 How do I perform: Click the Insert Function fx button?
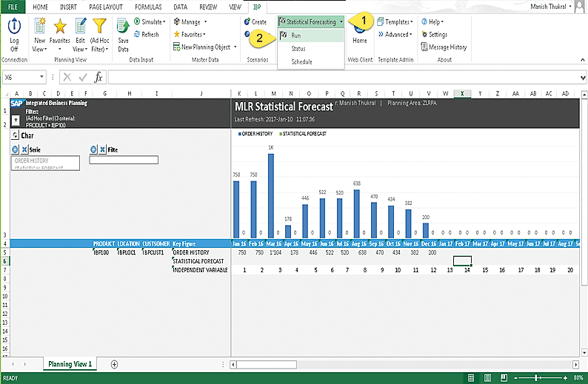[98, 77]
